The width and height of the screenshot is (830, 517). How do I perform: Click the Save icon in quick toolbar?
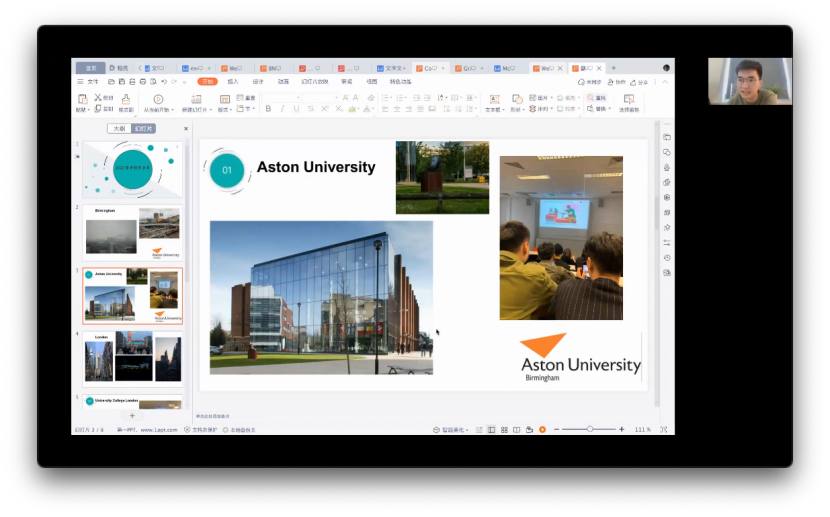122,82
